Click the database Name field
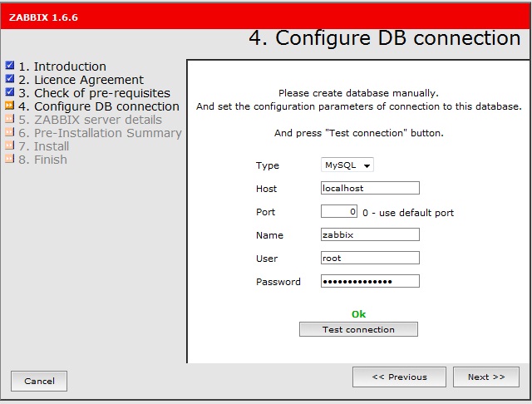 [370, 235]
